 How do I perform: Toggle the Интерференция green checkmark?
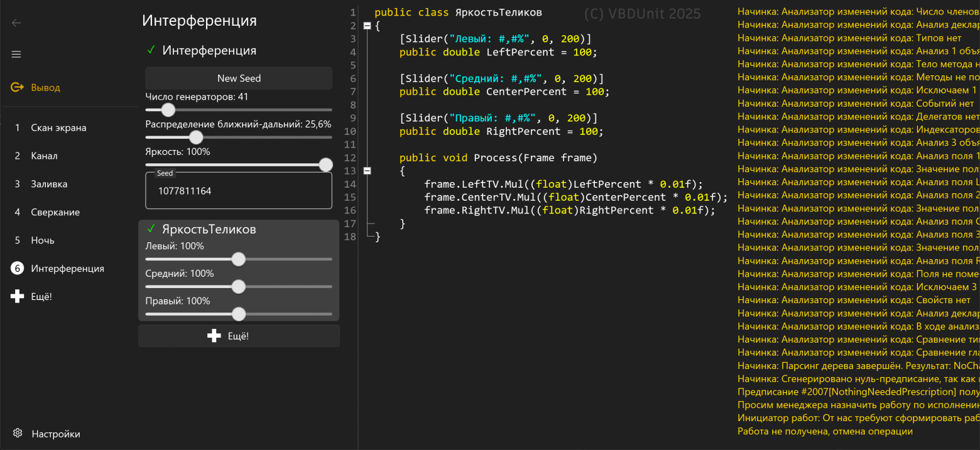(x=151, y=50)
